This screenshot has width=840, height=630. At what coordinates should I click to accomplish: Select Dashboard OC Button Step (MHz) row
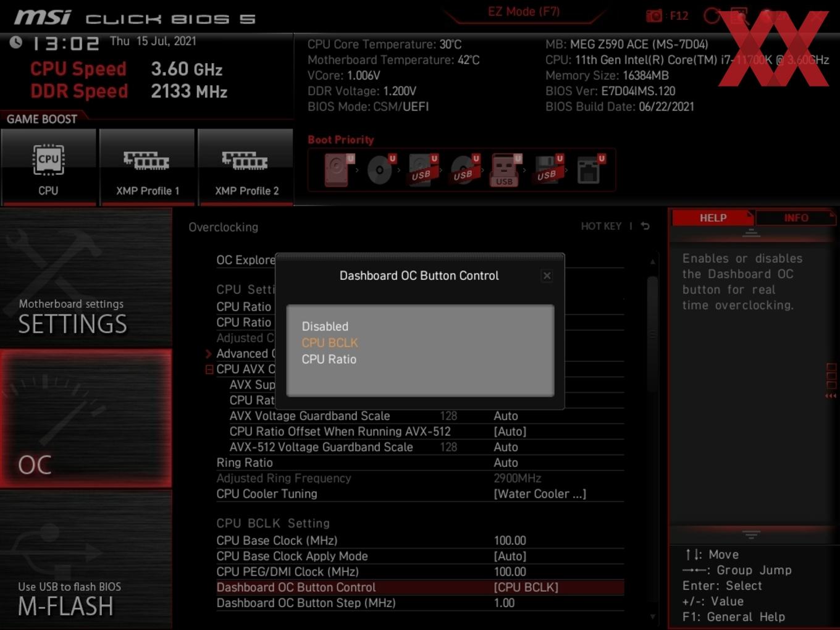pos(419,603)
